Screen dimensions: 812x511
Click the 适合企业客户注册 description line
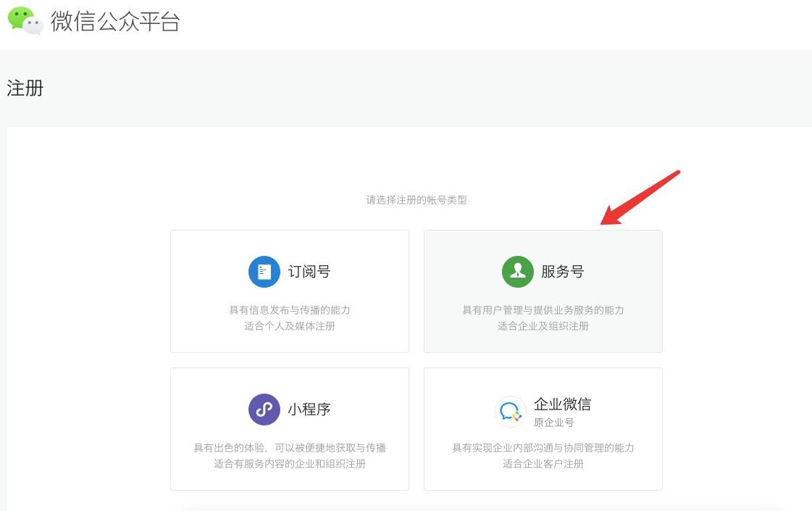coord(543,464)
